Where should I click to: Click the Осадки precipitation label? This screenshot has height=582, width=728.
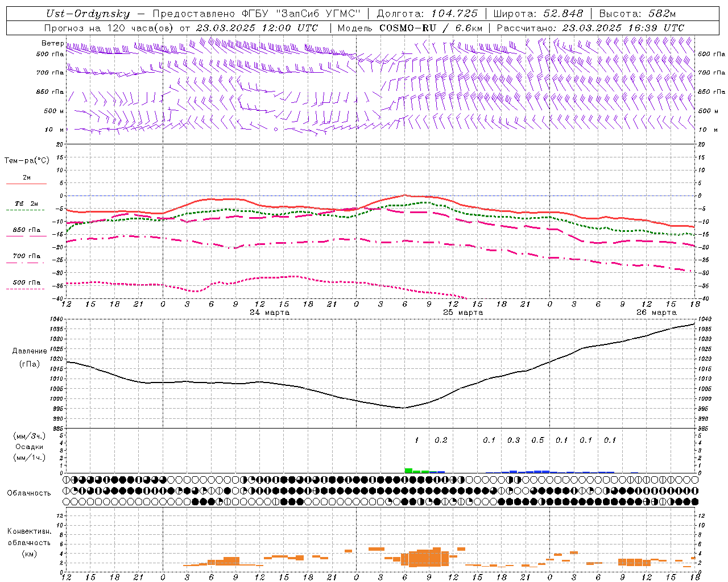point(30,447)
